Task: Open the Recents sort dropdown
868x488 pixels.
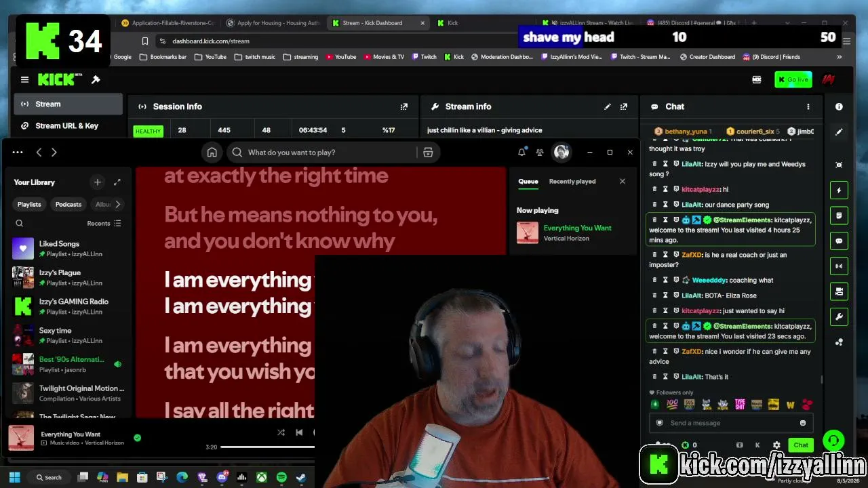Action: pos(104,224)
